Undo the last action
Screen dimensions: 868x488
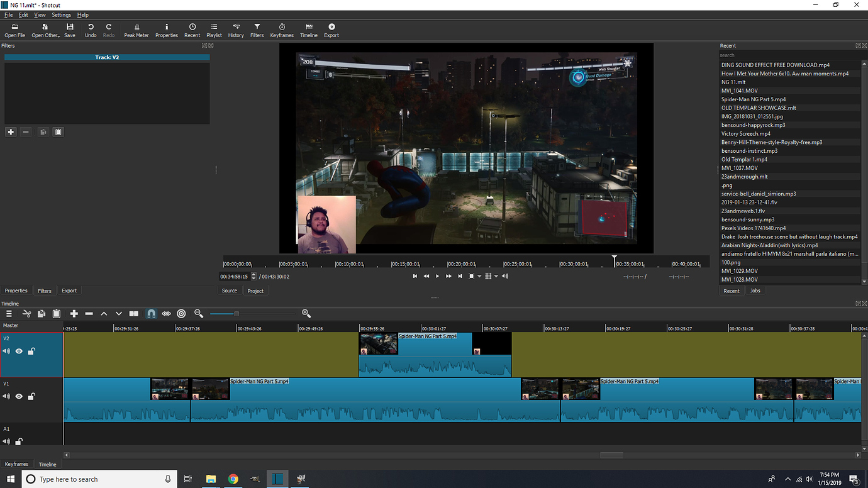coord(91,31)
